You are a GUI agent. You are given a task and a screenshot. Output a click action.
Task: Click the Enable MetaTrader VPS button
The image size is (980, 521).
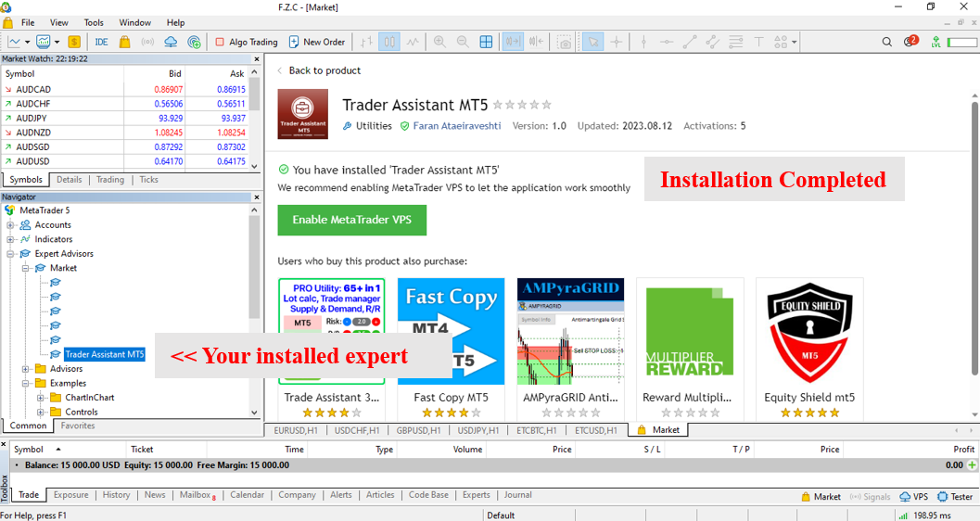pos(352,220)
